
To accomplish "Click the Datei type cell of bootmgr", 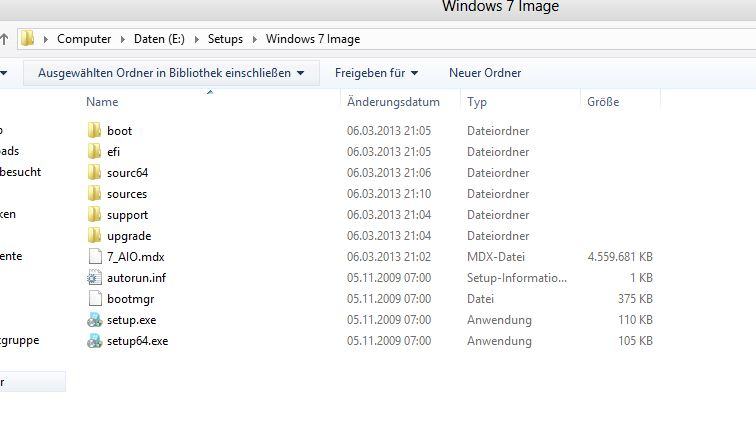I will point(480,299).
